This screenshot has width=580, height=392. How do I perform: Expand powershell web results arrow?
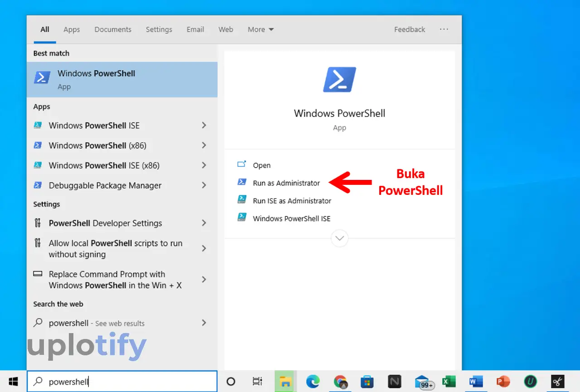tap(204, 323)
